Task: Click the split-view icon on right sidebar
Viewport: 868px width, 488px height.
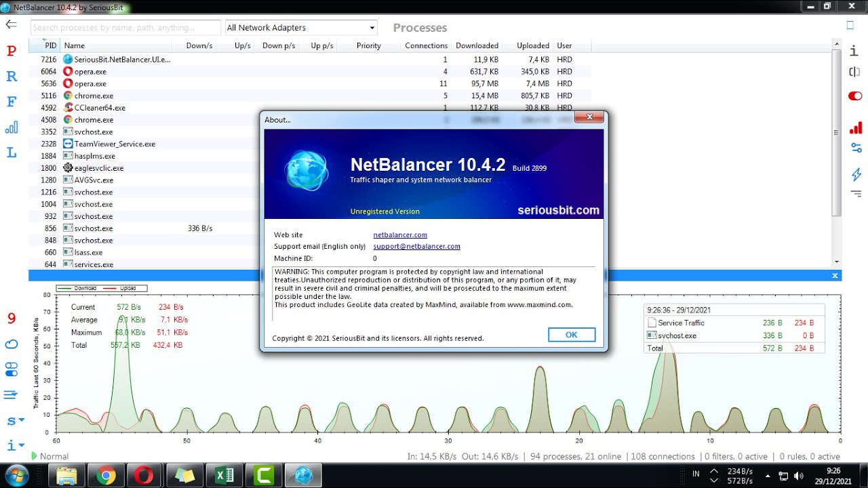Action: click(x=854, y=72)
